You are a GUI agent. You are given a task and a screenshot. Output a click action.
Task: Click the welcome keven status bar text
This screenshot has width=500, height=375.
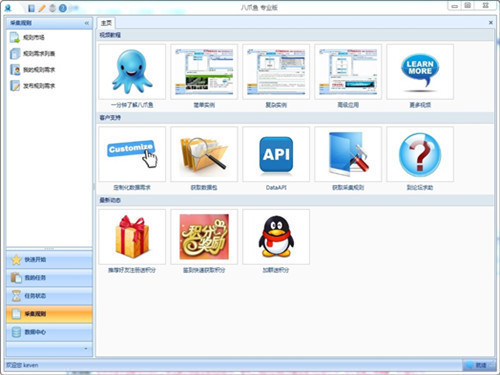pyautogui.click(x=23, y=365)
